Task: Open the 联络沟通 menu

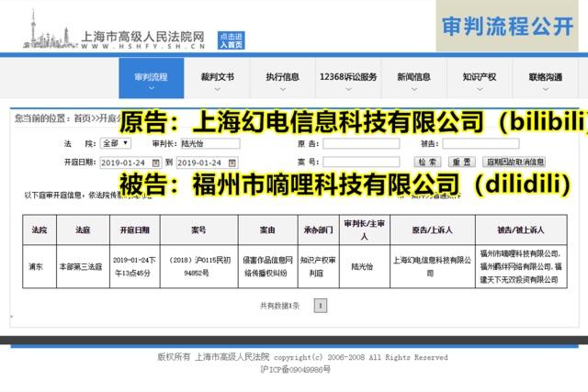Action: point(545,78)
